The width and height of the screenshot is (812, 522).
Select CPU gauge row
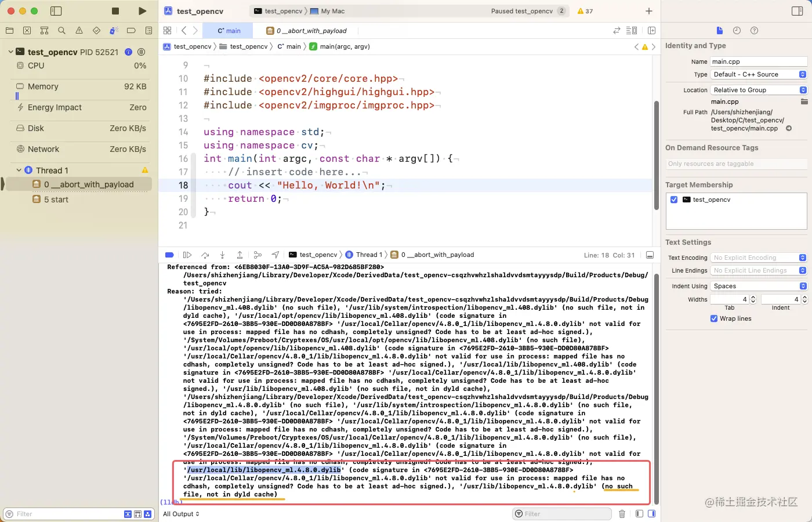81,66
